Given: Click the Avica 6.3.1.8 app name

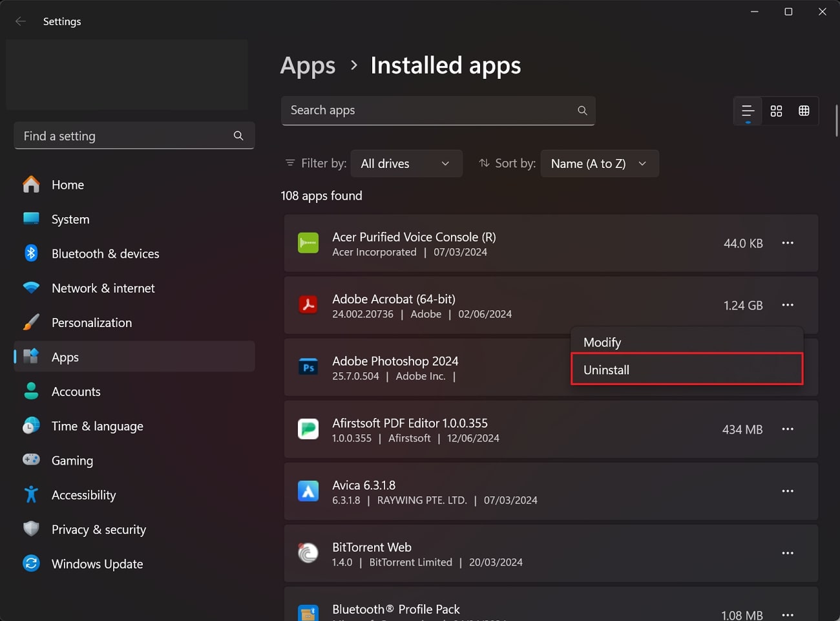Looking at the screenshot, I should coord(364,485).
